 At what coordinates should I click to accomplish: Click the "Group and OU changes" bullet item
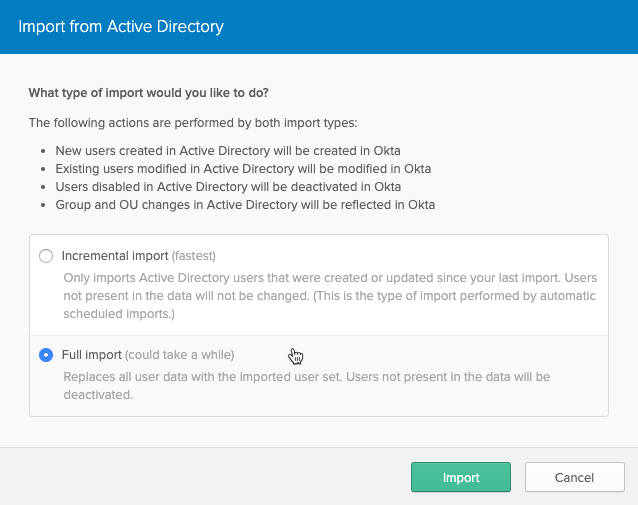[x=245, y=205]
